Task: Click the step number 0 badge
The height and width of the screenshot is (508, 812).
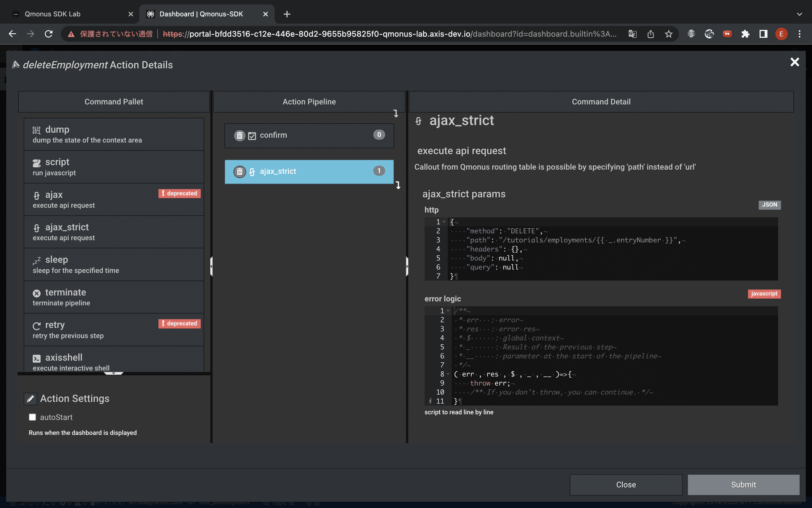Action: coord(379,135)
